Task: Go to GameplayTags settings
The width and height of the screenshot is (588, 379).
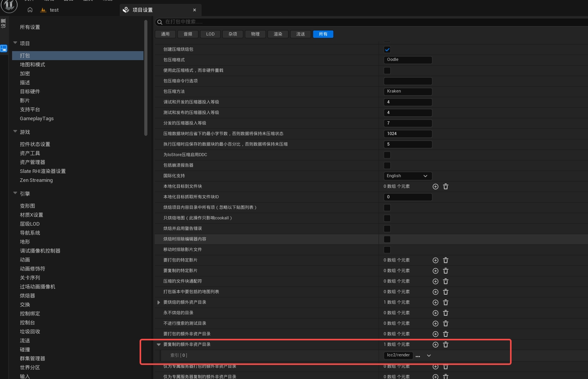Action: pos(37,119)
